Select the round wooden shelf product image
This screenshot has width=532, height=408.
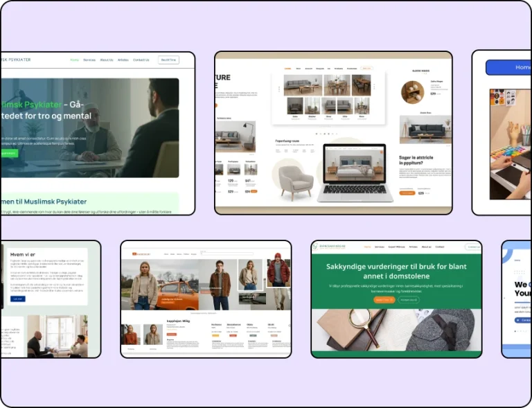pos(412,92)
